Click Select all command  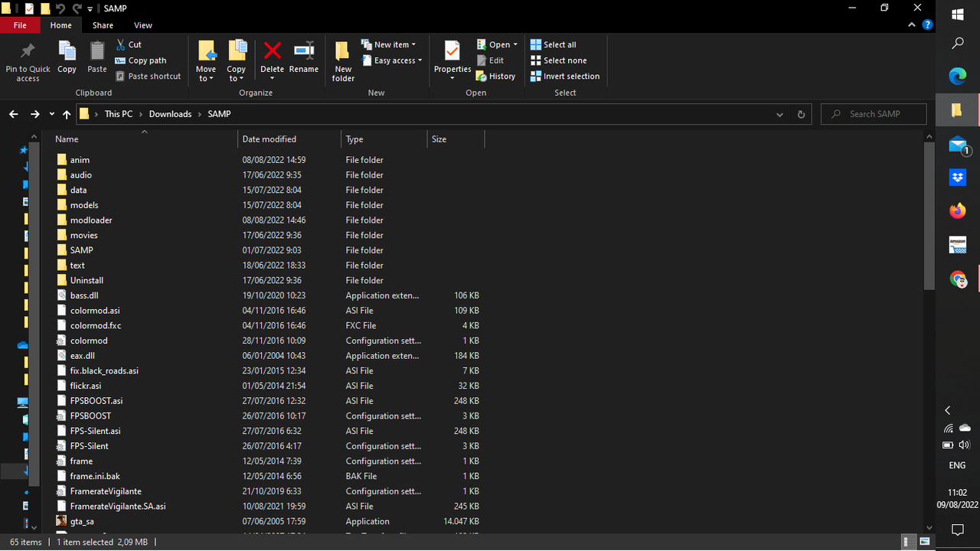[554, 44]
